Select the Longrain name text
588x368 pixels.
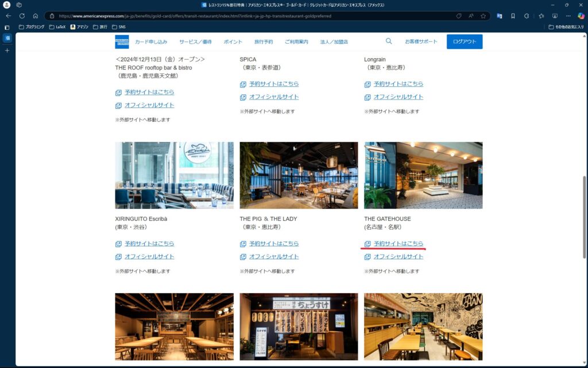tap(374, 59)
